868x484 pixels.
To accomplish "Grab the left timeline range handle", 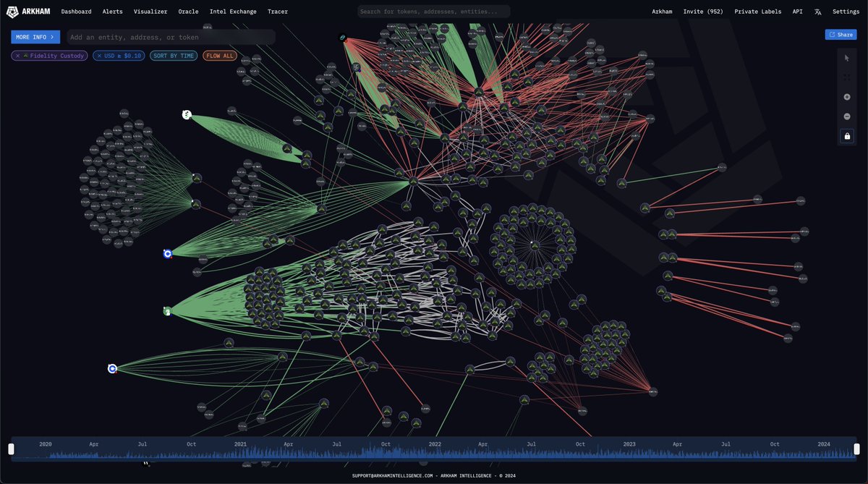I will [x=11, y=449].
